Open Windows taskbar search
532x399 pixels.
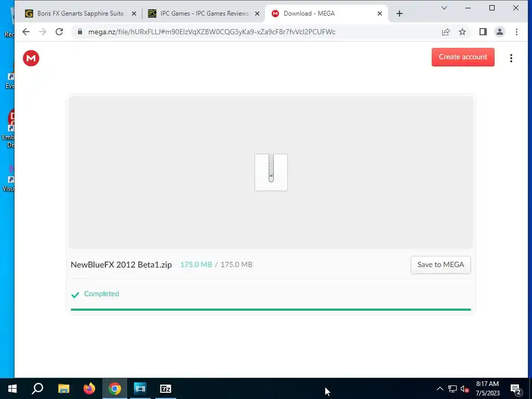click(37, 389)
